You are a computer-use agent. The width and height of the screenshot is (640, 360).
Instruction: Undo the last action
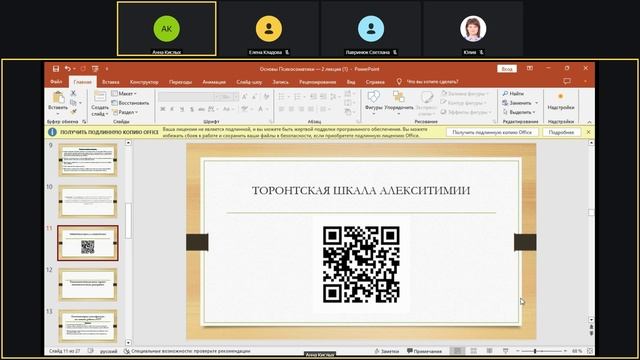tap(67, 69)
